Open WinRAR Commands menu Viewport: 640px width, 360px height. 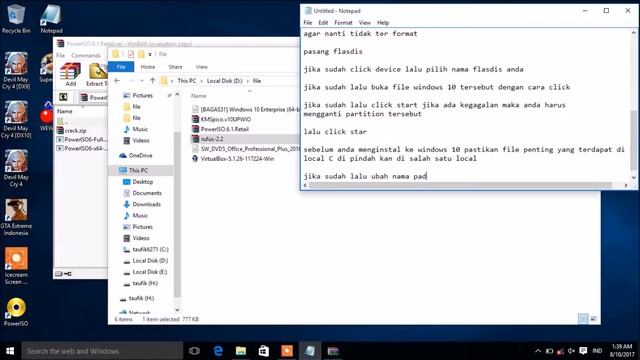(x=86, y=56)
